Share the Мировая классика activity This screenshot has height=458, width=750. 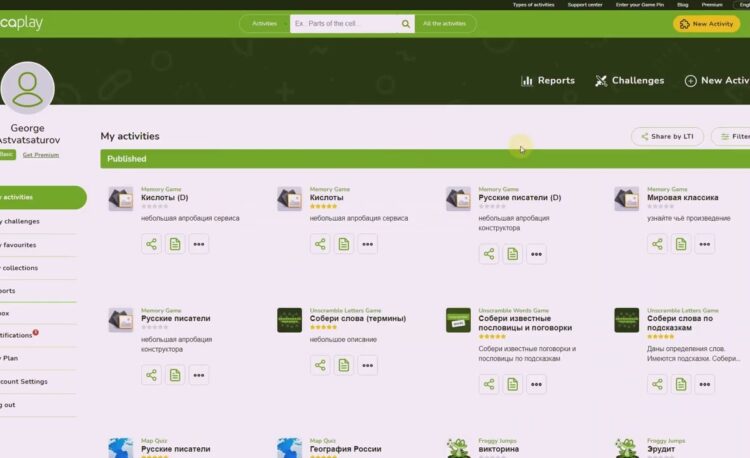pyautogui.click(x=657, y=244)
